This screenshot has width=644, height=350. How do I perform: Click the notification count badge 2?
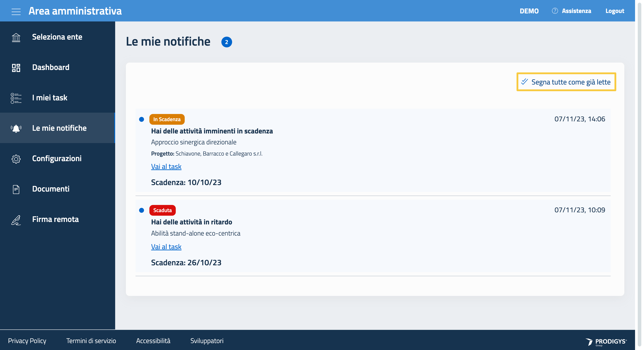pyautogui.click(x=227, y=42)
